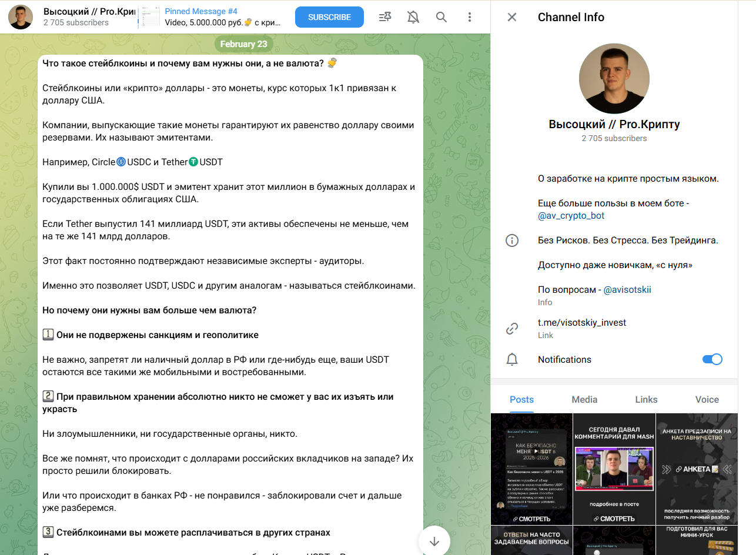Toggle the Notifications switch off
This screenshot has height=555, width=756.
coord(712,359)
